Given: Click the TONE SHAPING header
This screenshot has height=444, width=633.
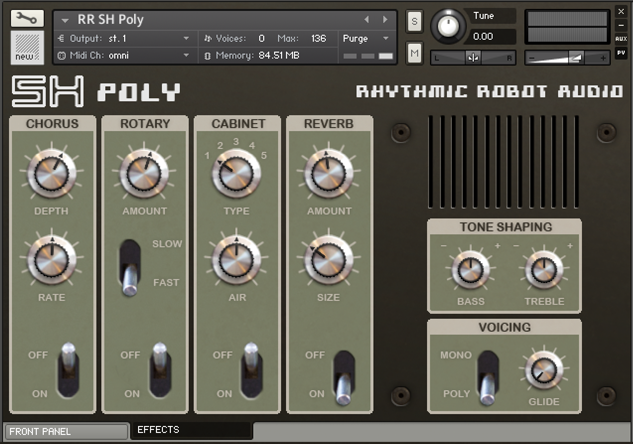Looking at the screenshot, I should (505, 227).
